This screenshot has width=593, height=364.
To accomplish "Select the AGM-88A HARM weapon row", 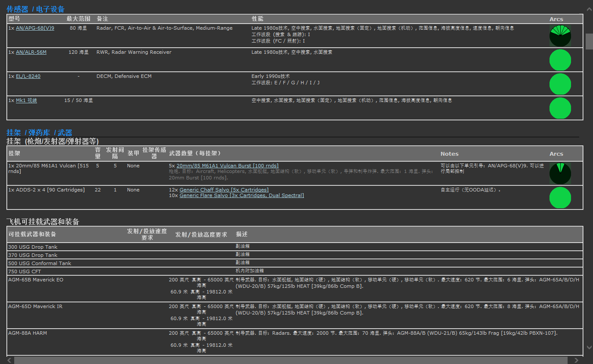I will point(27,333).
